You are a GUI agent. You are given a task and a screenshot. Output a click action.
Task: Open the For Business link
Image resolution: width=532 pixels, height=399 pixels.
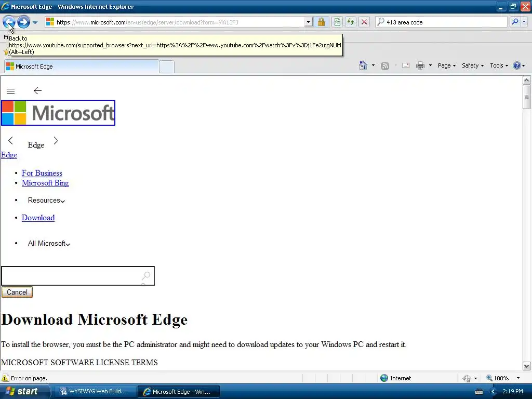click(x=42, y=173)
